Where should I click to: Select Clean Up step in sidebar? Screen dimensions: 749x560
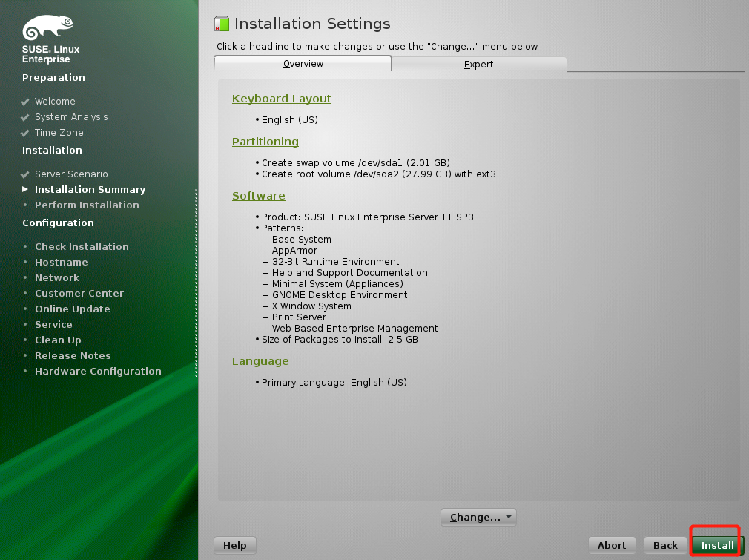point(58,340)
